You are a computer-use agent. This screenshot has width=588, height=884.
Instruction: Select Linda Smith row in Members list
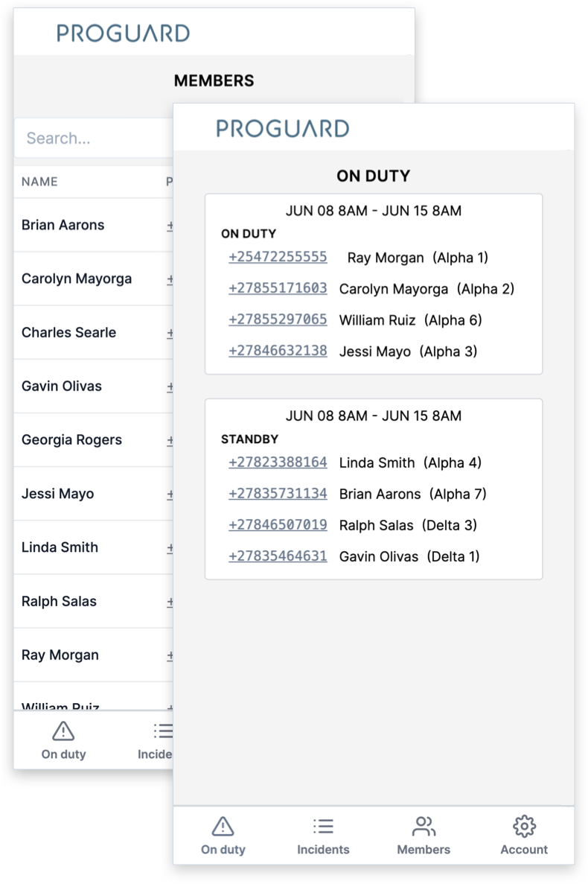coord(94,547)
